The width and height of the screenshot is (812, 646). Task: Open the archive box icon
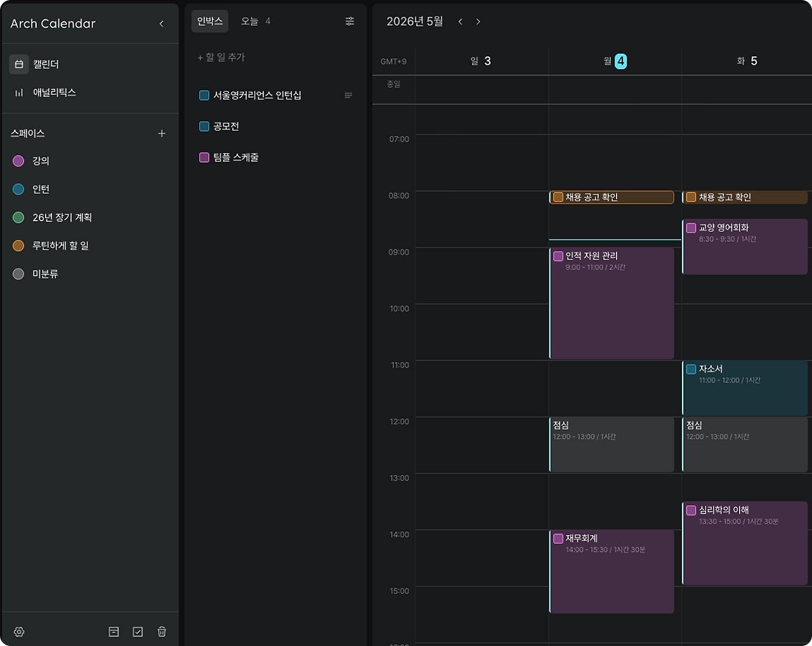click(114, 631)
